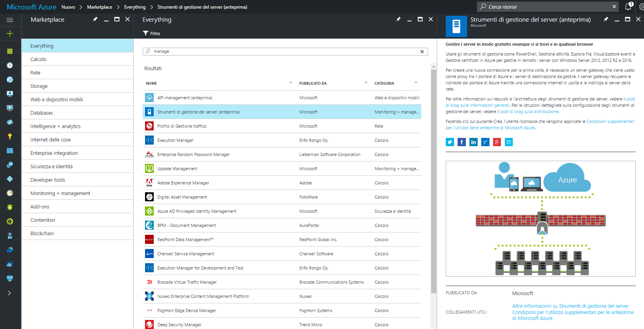The image size is (644, 329).
Task: Clear the Cerca risorse search box
Action: [x=614, y=7]
